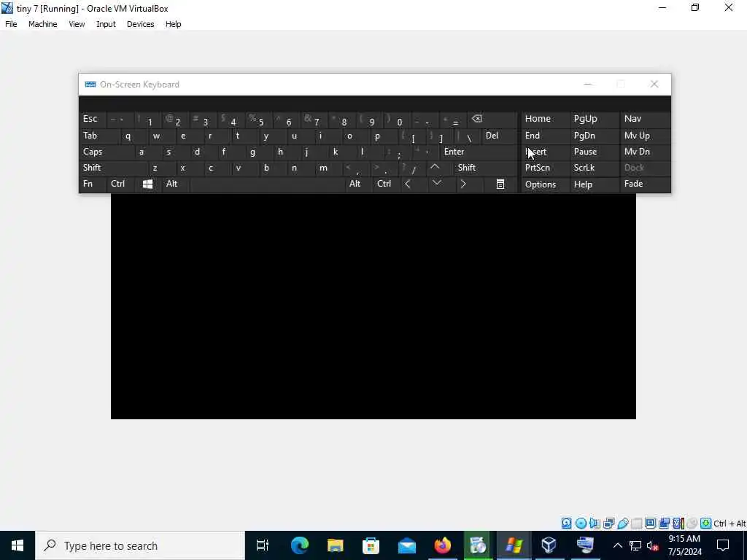Click the Del key
This screenshot has width=747, height=560.
pos(499,136)
